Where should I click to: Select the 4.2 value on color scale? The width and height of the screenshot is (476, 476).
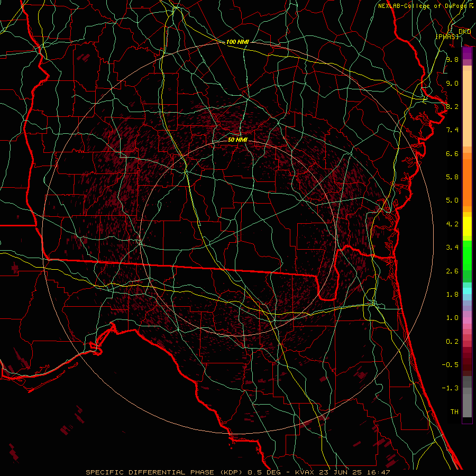(452, 224)
